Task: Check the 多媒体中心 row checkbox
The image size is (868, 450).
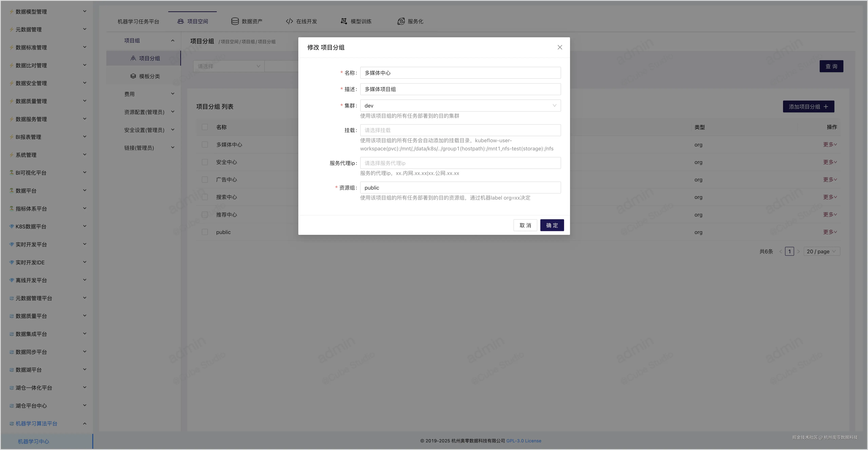Action: [205, 144]
